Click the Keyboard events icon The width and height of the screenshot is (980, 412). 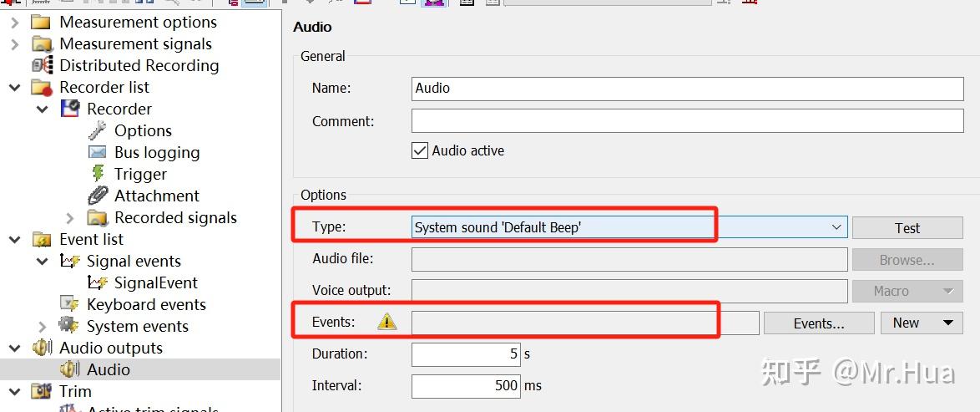(70, 304)
